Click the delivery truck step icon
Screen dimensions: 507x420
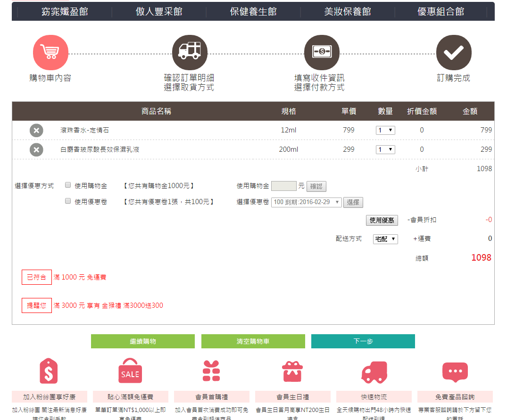190,52
